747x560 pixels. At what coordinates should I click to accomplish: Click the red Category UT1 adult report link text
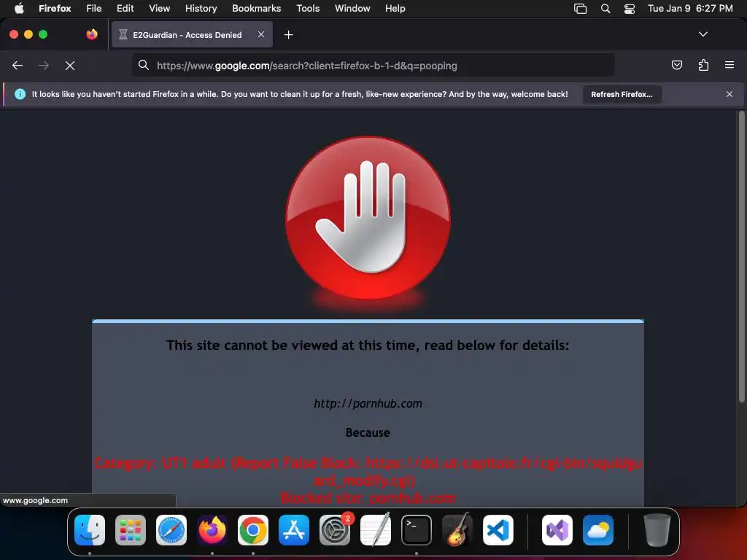pyautogui.click(x=368, y=472)
